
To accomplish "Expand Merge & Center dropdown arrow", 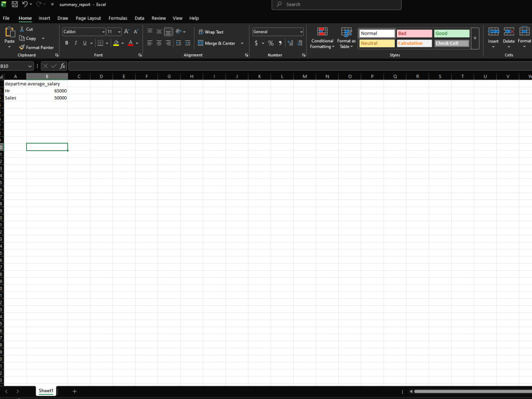I will (242, 44).
